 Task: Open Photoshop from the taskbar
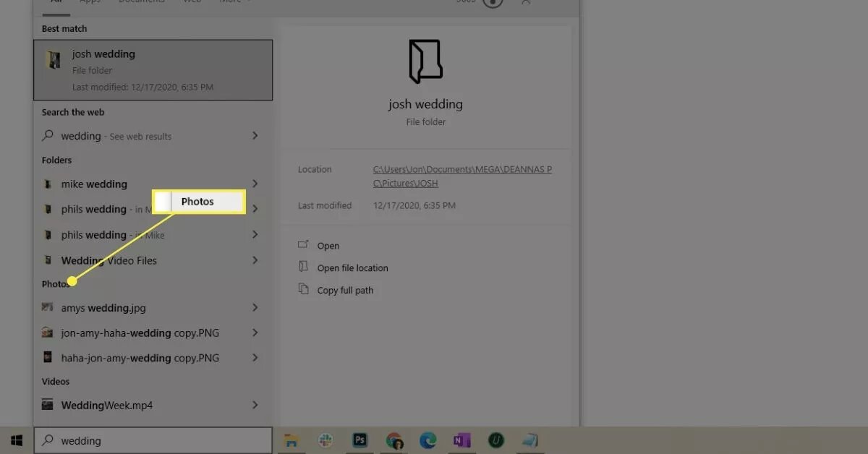pyautogui.click(x=359, y=440)
